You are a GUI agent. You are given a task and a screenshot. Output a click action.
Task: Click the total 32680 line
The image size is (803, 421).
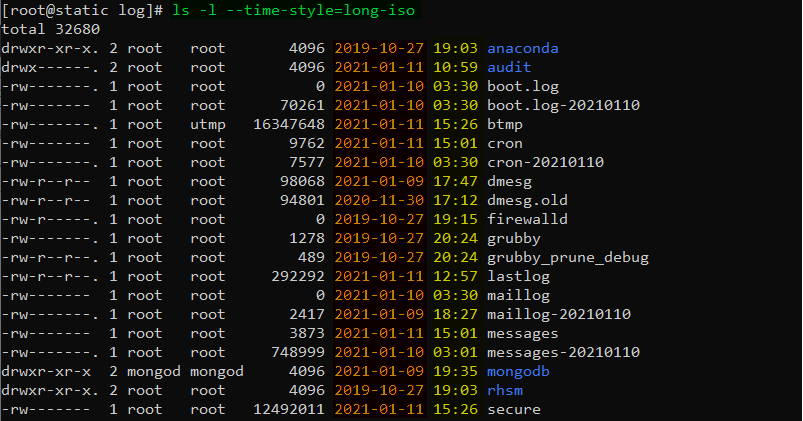click(x=51, y=29)
